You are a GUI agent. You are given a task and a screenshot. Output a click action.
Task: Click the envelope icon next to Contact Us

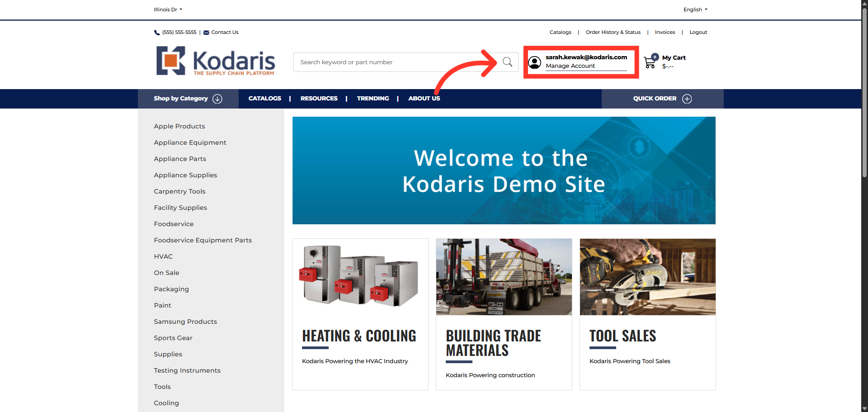coord(206,33)
